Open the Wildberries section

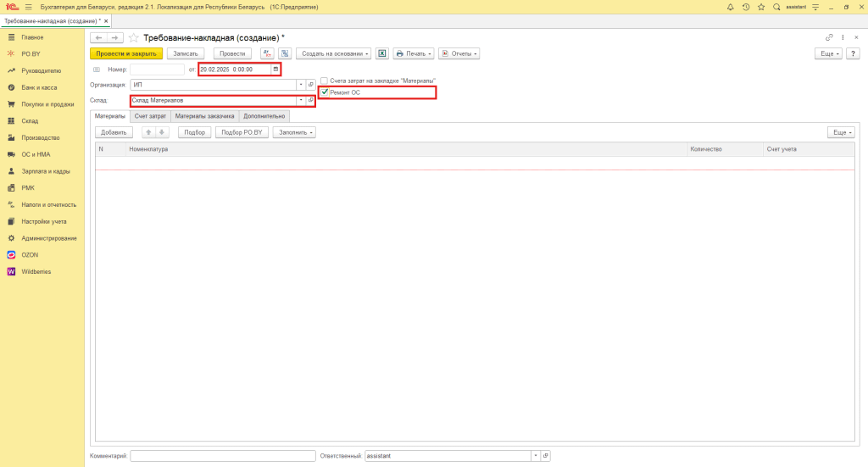pyautogui.click(x=36, y=272)
